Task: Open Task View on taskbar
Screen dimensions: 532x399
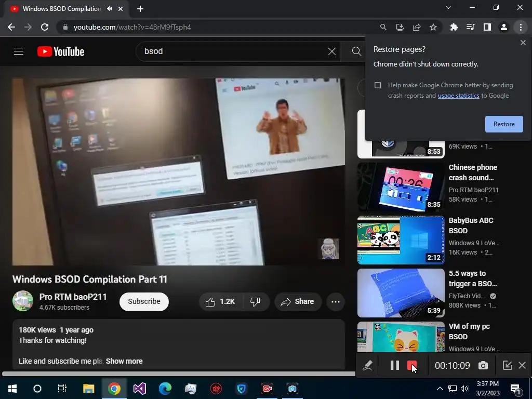Action: pos(62,389)
